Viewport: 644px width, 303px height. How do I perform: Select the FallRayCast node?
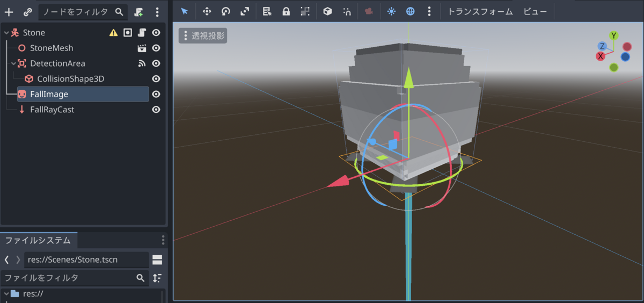click(x=52, y=110)
